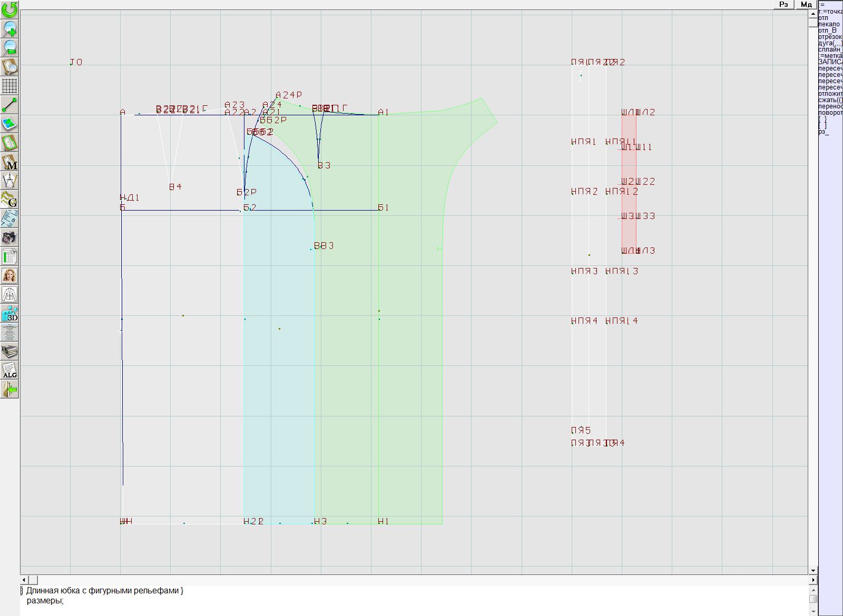The width and height of the screenshot is (843, 616).
Task: Click the script text line 'размеры;'
Action: pyautogui.click(x=45, y=601)
